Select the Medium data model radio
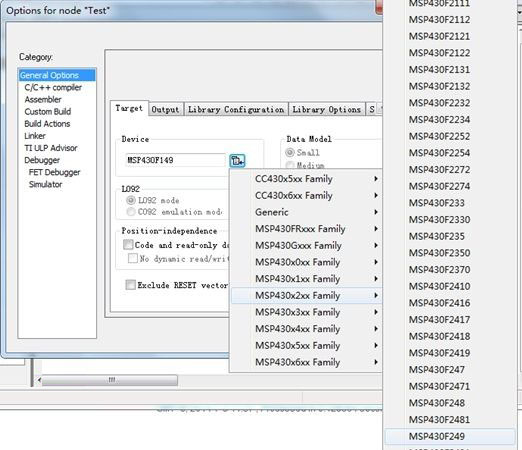The image size is (522, 450). click(x=290, y=165)
